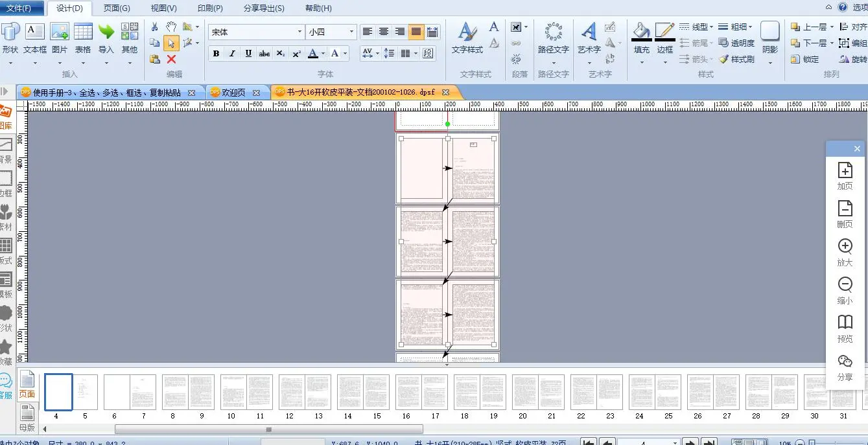Open the 小四 font size dropdown
The width and height of the screenshot is (868, 445).
(x=352, y=32)
